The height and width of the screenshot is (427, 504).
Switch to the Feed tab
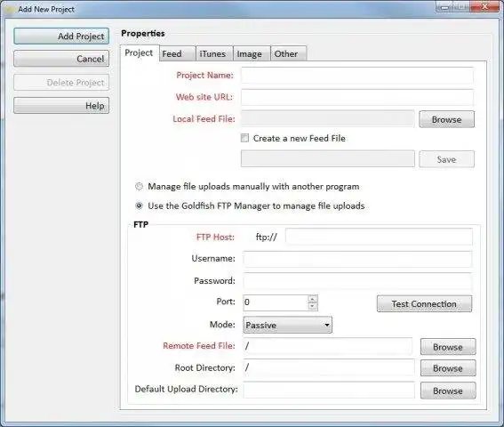point(177,53)
